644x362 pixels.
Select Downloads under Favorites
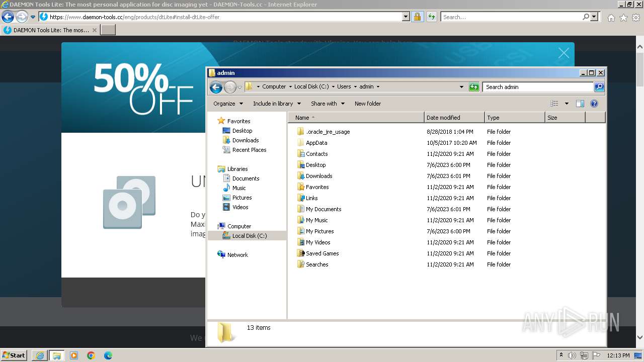pyautogui.click(x=246, y=140)
